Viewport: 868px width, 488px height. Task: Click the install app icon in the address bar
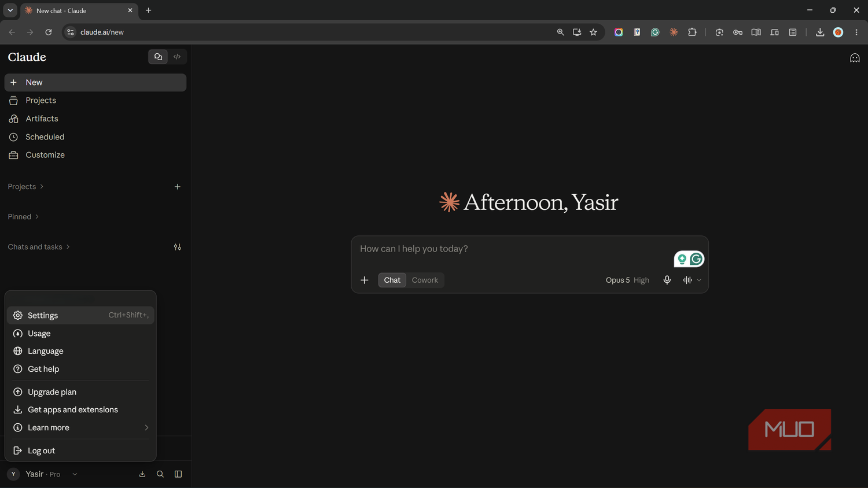pyautogui.click(x=577, y=32)
